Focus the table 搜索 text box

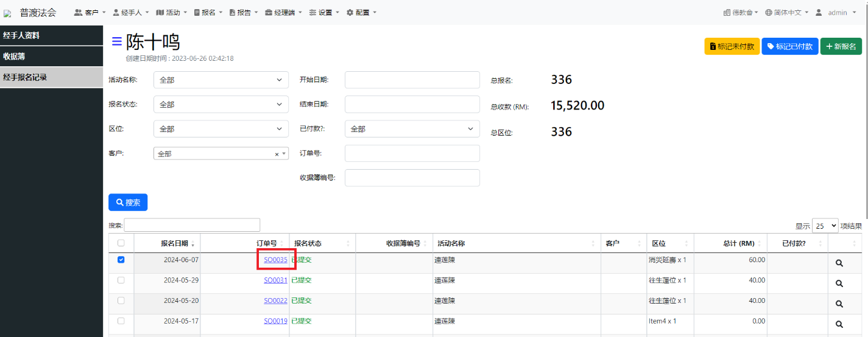pos(192,225)
